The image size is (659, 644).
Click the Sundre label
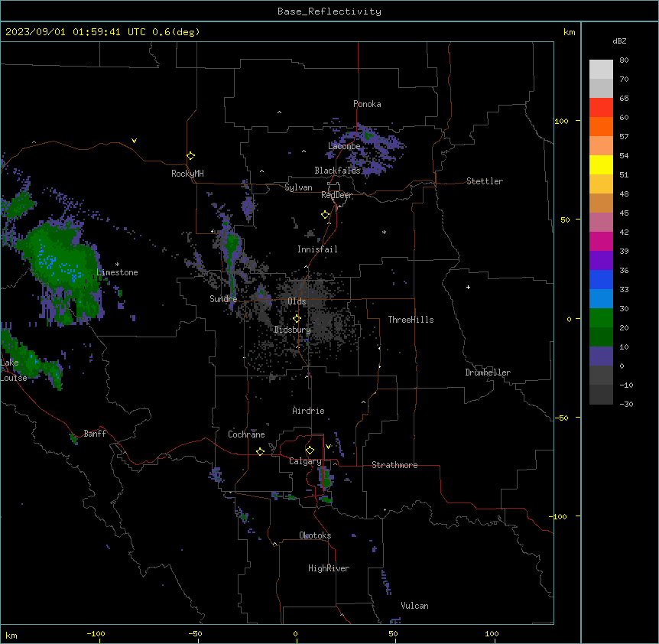[223, 299]
